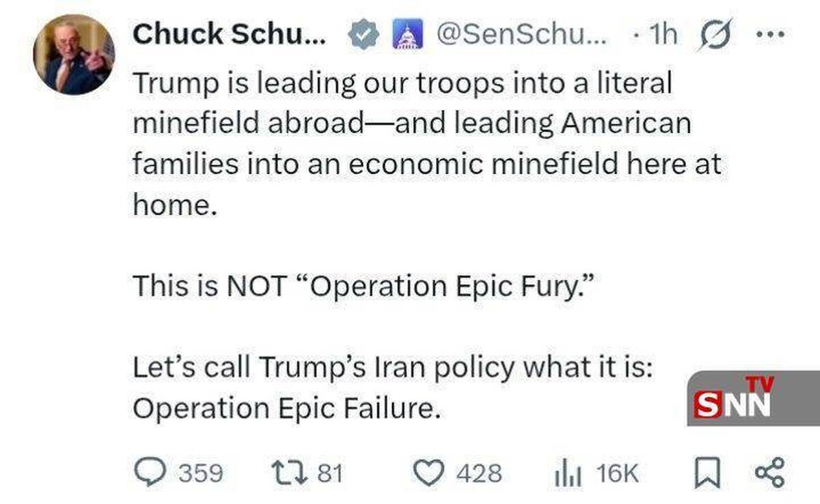Click the Grok circle-slash icon
The width and height of the screenshot is (820, 504).
712,34
